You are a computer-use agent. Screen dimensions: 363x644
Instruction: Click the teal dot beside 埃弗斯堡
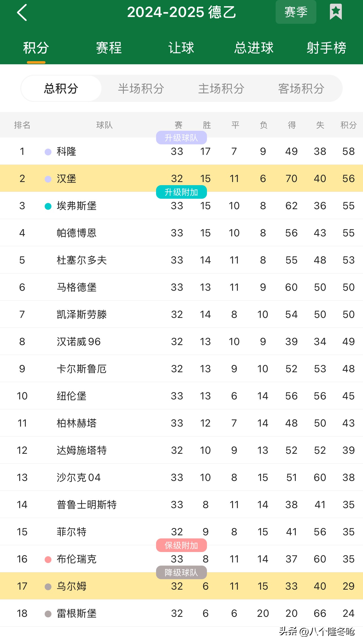tap(48, 206)
